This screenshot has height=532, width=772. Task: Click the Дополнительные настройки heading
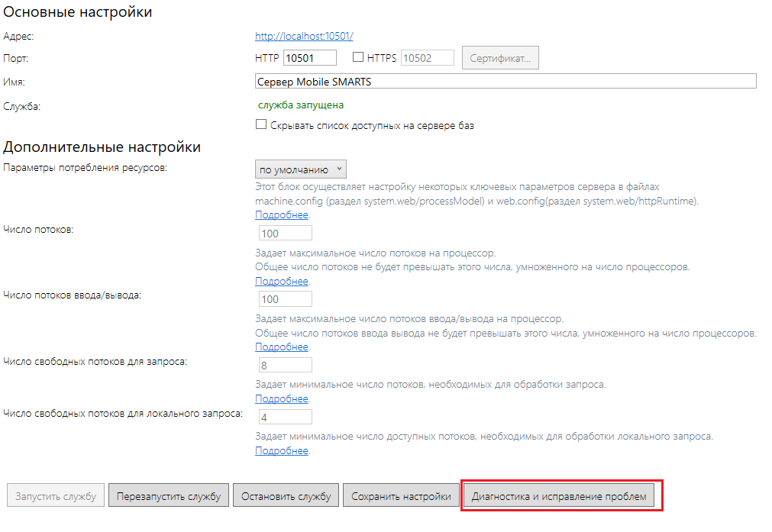(x=102, y=147)
